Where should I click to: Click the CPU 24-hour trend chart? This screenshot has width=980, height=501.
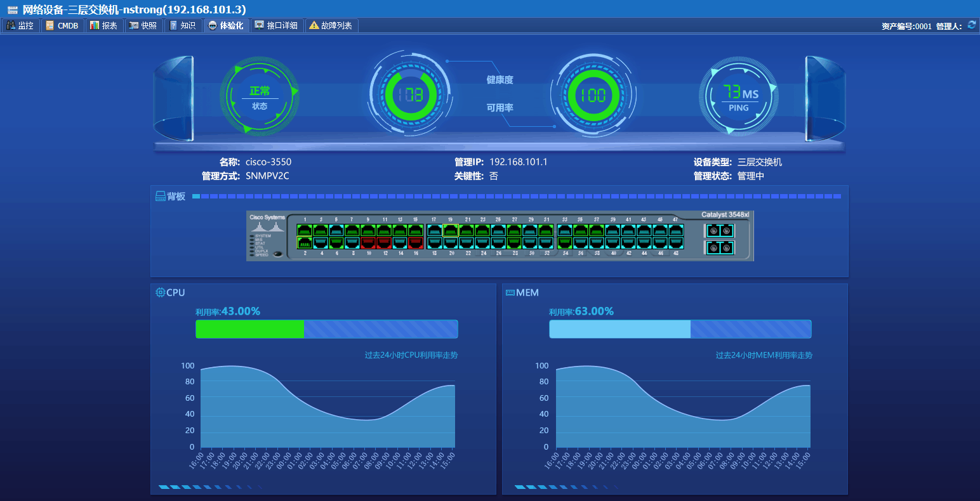point(328,407)
